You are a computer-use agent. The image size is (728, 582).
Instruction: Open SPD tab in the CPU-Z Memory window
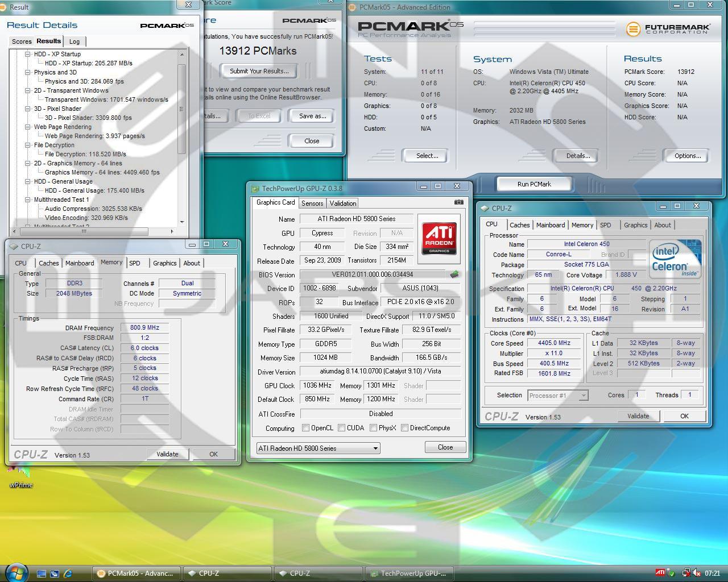(x=135, y=263)
